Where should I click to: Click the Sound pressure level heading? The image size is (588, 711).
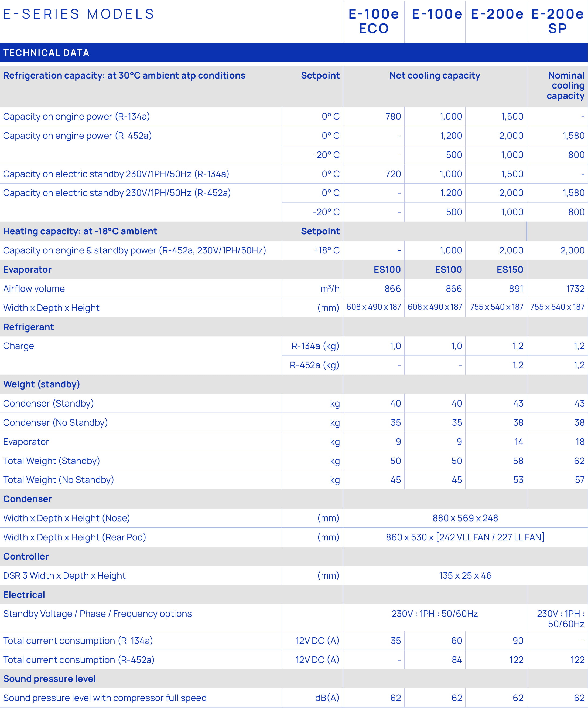(x=49, y=679)
